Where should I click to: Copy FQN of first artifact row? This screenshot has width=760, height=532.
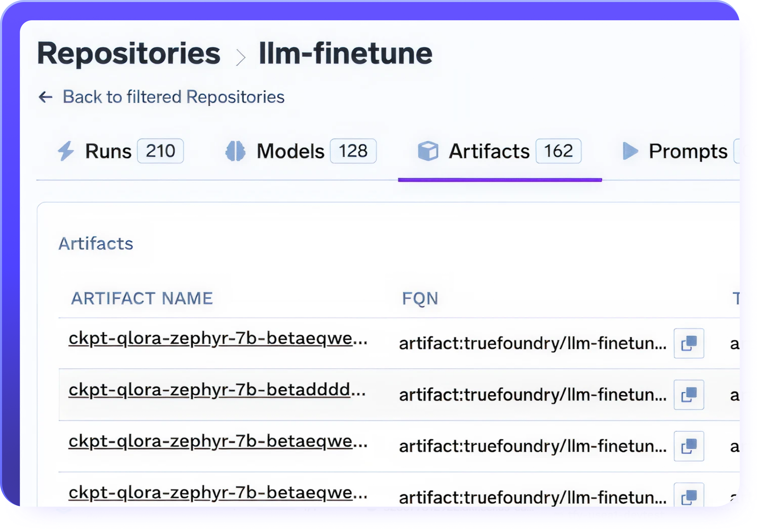689,343
